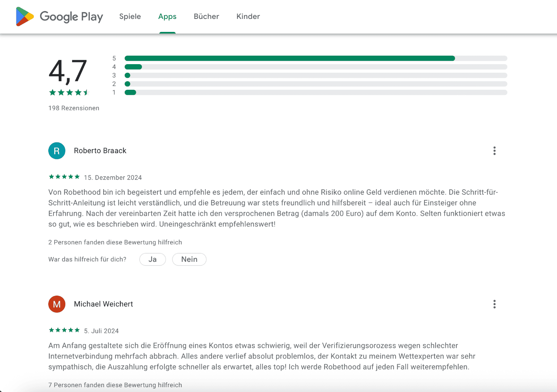Select the Apps tab
The image size is (557, 392).
[167, 16]
